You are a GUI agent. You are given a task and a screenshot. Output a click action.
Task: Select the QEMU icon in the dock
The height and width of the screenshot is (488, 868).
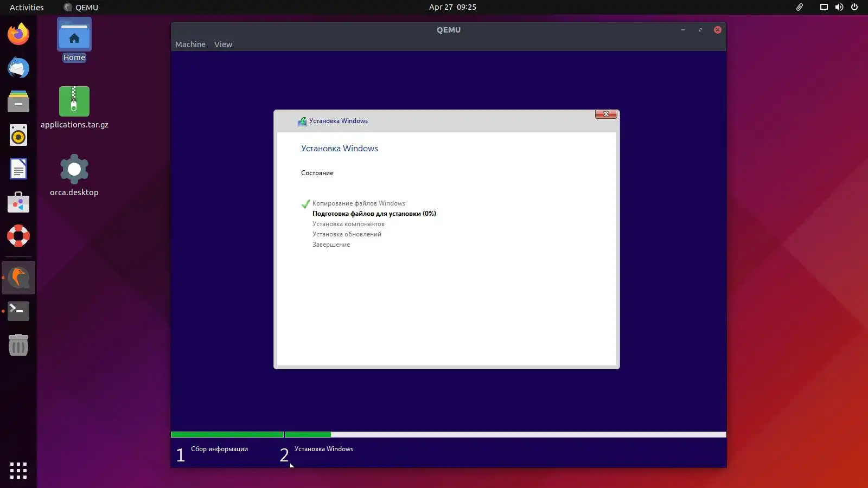tap(18, 278)
